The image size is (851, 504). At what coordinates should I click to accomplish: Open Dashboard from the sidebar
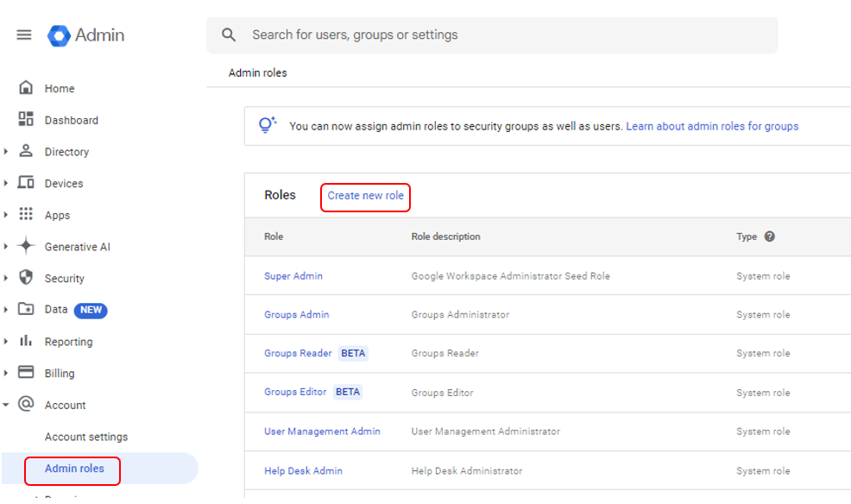tap(71, 120)
